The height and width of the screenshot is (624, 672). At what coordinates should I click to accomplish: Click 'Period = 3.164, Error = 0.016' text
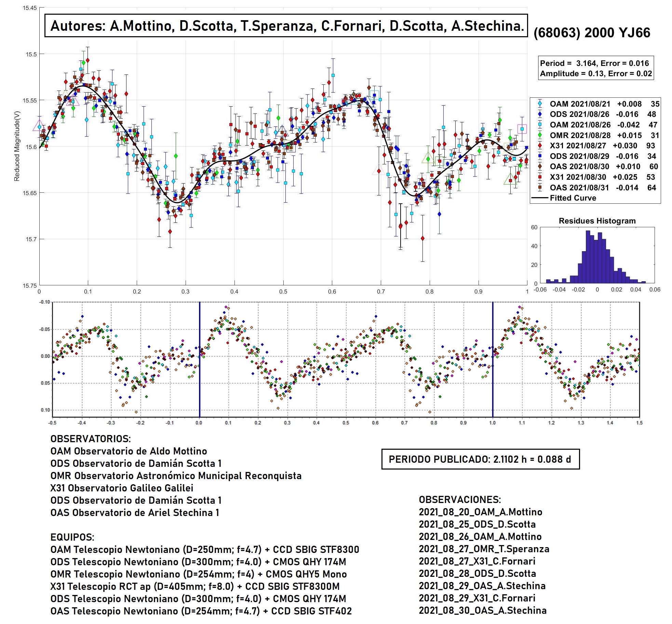[x=594, y=63]
